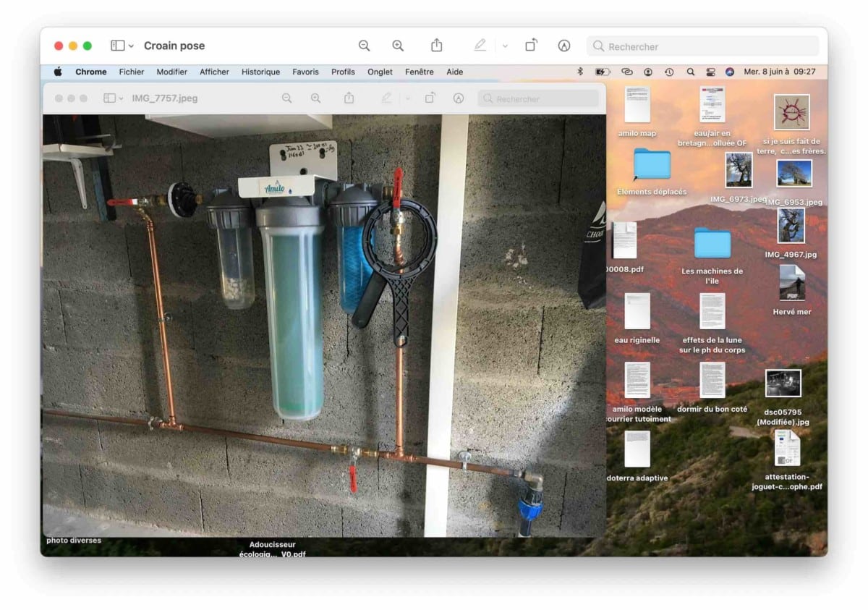The width and height of the screenshot is (868, 610).
Task: Select the Hervé mer PDF file
Action: tap(792, 282)
